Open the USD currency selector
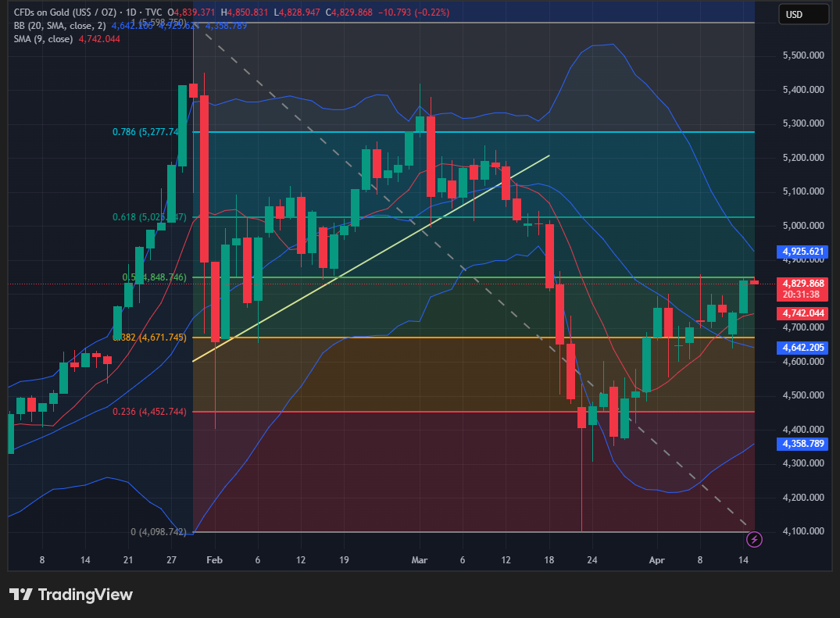This screenshot has width=840, height=618. coord(803,14)
